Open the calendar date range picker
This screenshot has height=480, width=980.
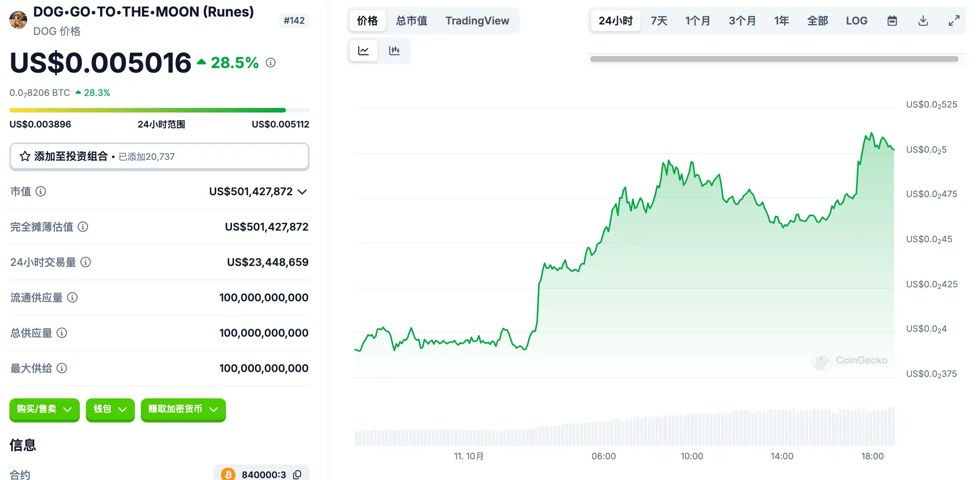[x=892, y=21]
